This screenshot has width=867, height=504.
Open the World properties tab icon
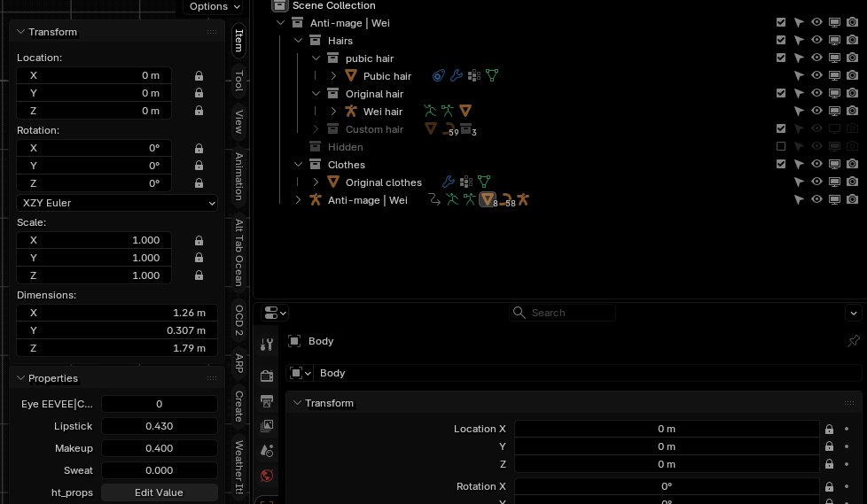click(267, 476)
